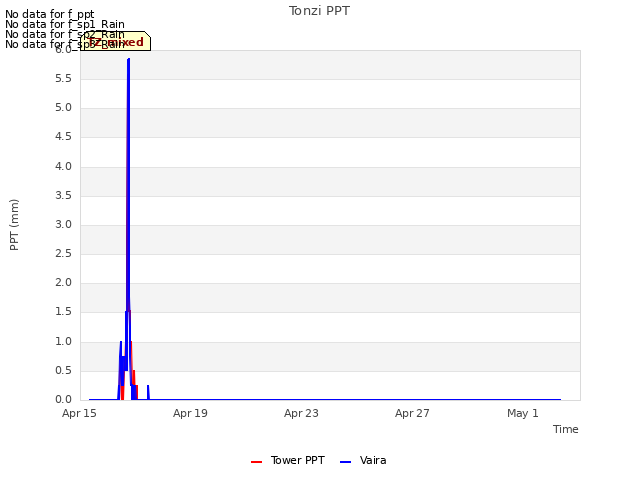Click the 'No data for f_sp1_Rain' message
This screenshot has height=480, width=640.
(x=64, y=24)
